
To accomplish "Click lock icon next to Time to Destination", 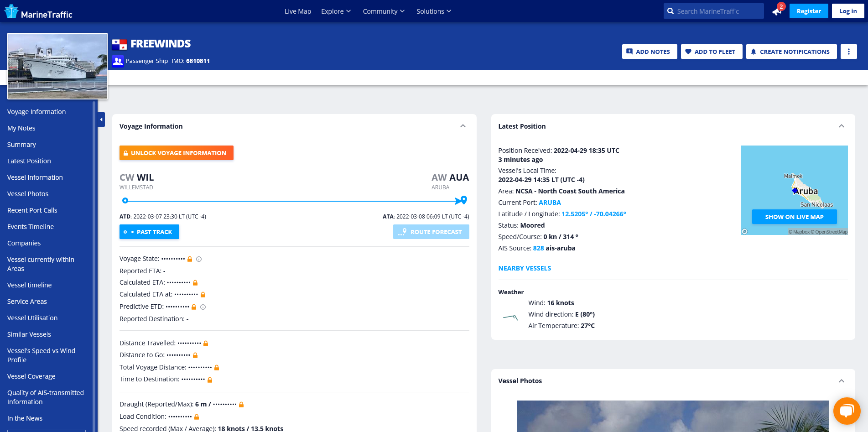I will click(x=210, y=380).
